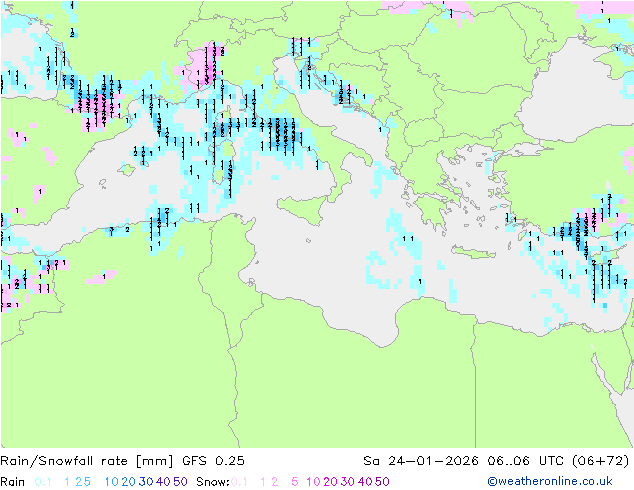Click the '06..06 UTC' time text

point(526,461)
